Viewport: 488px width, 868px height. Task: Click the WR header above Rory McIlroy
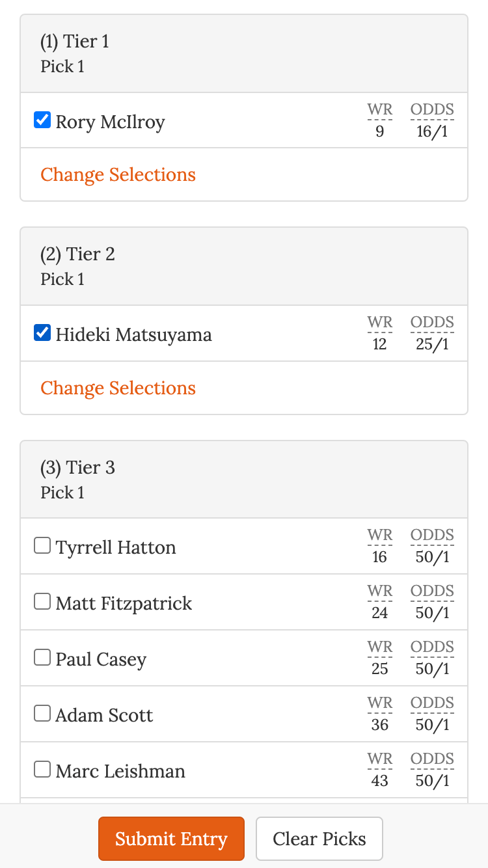coord(380,109)
